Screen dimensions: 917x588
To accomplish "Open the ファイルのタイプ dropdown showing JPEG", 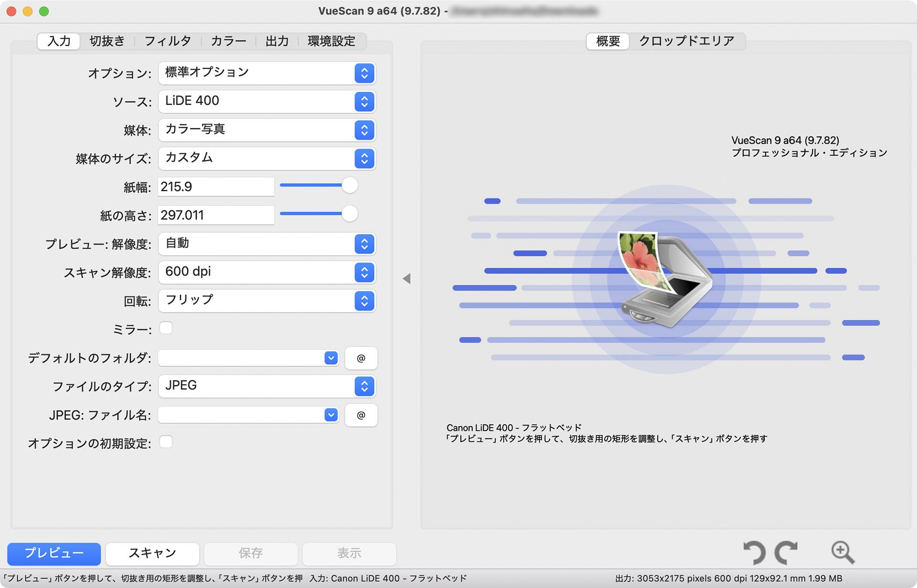I will tap(364, 386).
